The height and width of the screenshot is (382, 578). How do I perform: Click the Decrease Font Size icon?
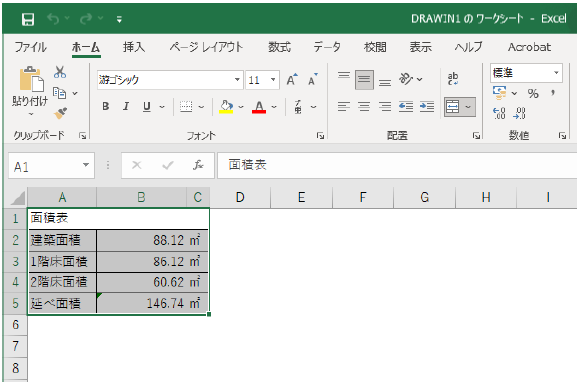pos(313,79)
